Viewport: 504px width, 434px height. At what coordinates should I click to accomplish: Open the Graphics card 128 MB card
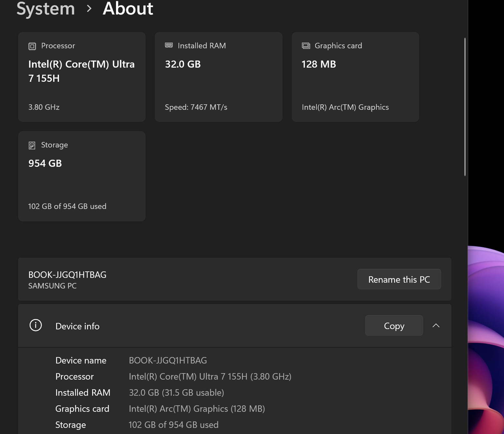(x=355, y=77)
